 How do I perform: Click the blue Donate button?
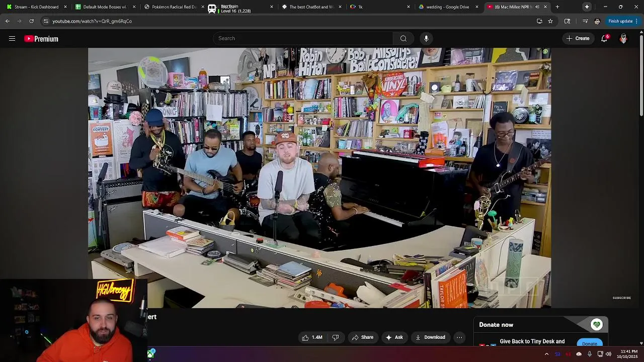coord(590,343)
